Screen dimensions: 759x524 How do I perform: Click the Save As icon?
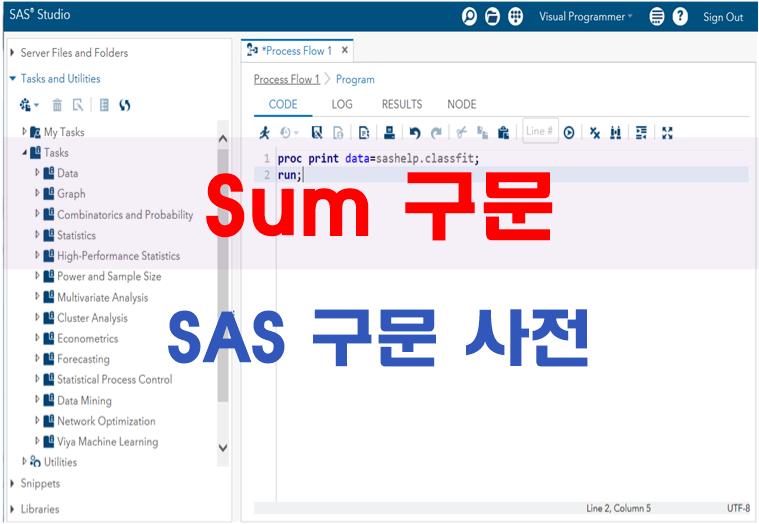[x=338, y=133]
